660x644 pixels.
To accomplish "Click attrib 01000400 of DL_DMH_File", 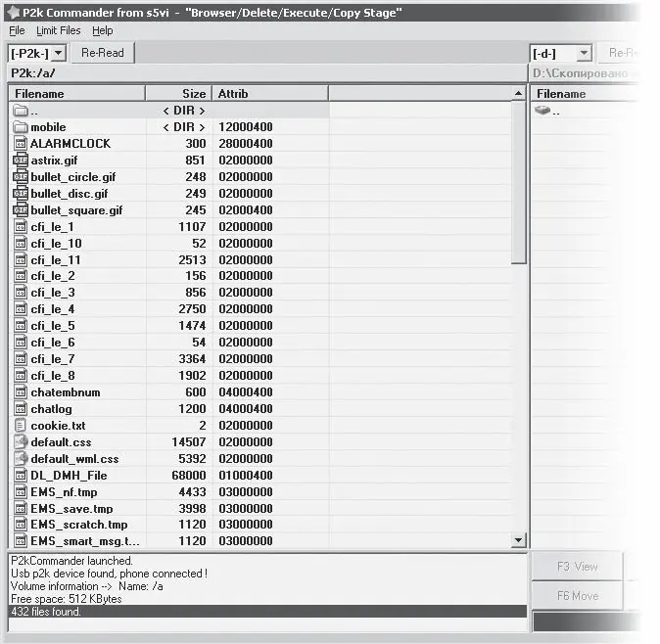I will click(x=246, y=476).
